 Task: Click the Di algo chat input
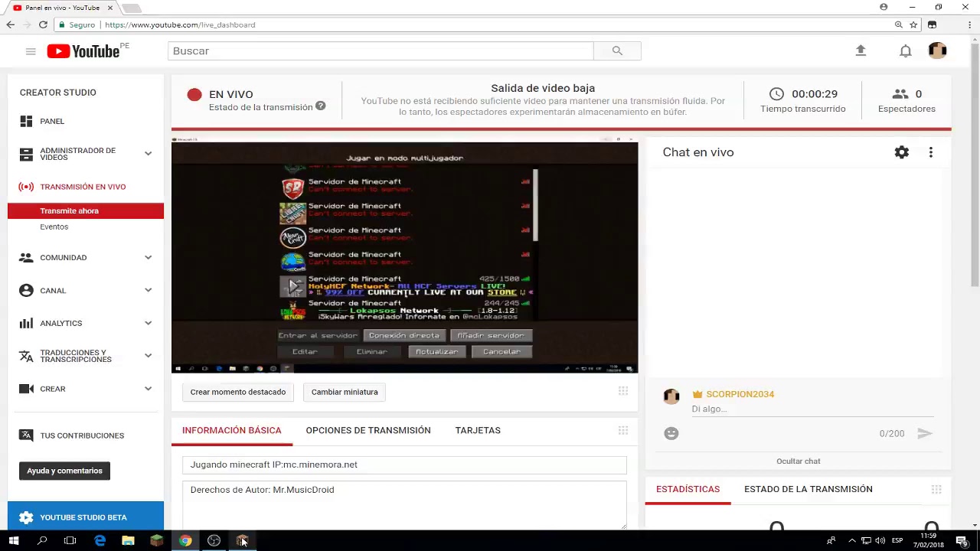pyautogui.click(x=812, y=409)
